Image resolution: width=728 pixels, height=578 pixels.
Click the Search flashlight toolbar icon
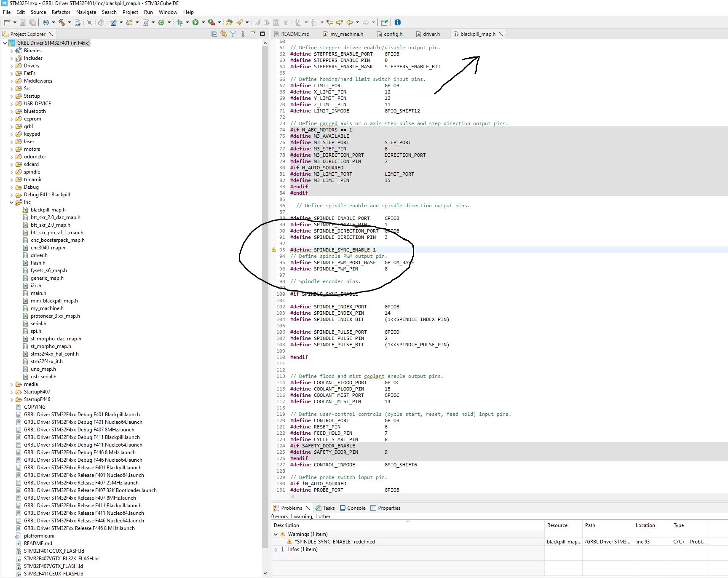(239, 22)
